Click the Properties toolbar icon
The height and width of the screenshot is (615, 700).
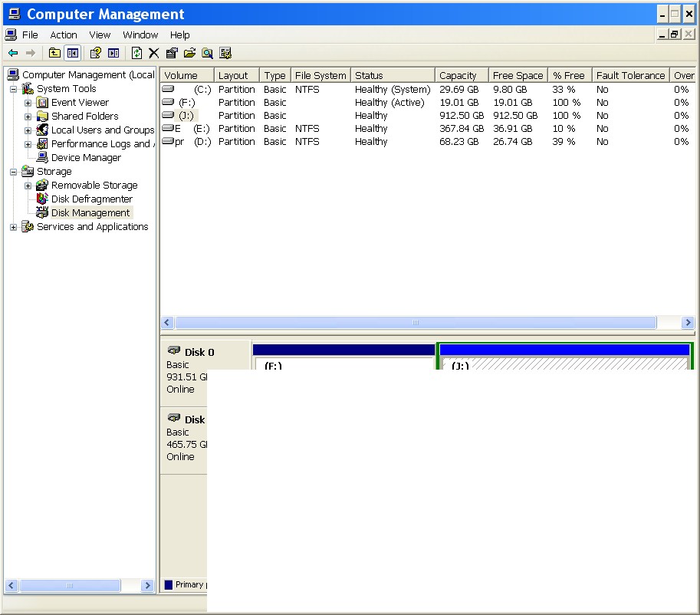tap(172, 53)
